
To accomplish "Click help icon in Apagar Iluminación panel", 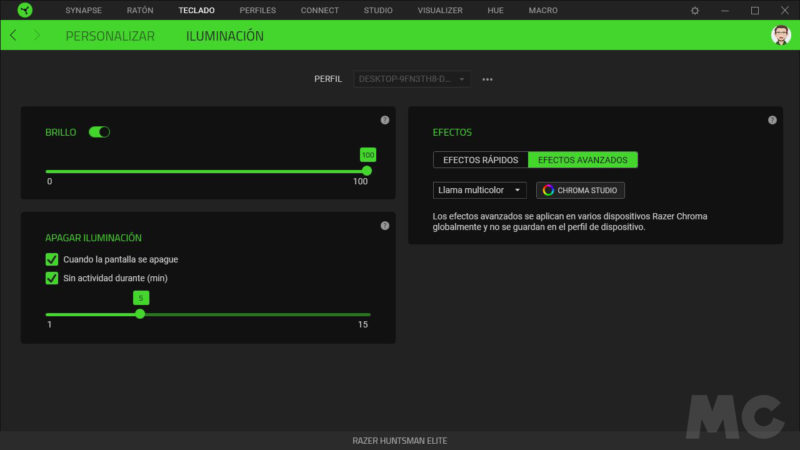I will 385,225.
